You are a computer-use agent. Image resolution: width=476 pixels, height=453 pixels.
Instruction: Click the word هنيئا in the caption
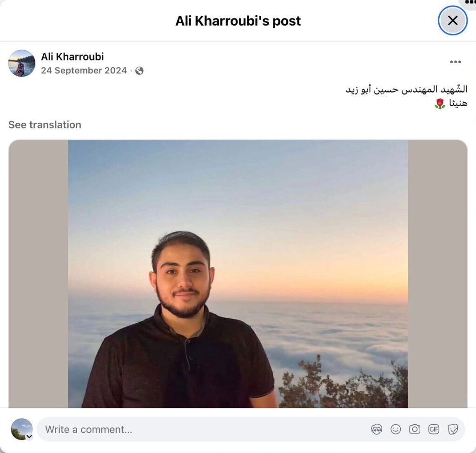[458, 103]
